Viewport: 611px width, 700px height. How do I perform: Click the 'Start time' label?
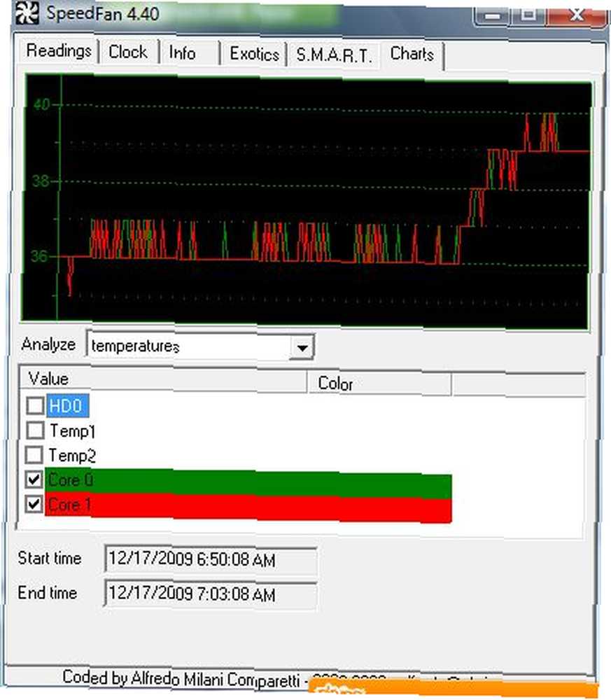click(50, 558)
